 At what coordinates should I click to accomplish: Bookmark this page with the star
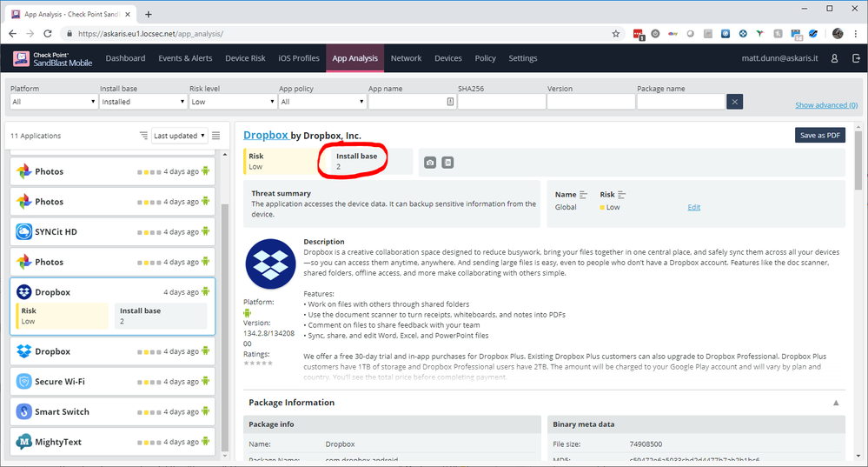click(615, 34)
